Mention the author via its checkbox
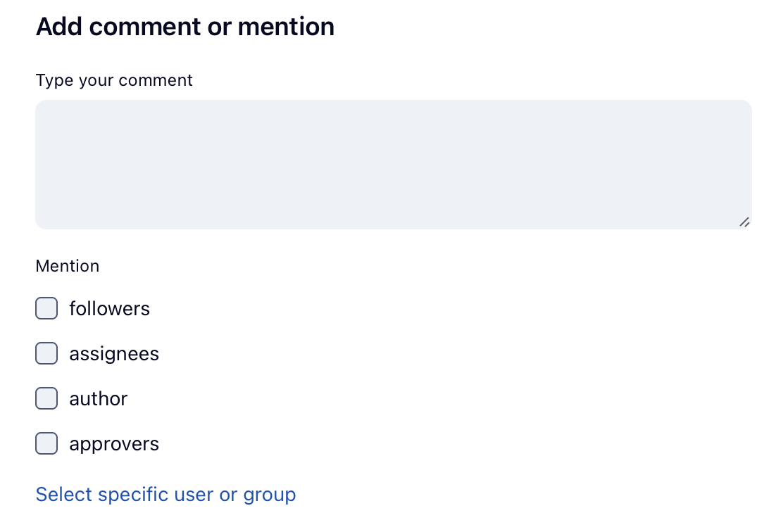The height and width of the screenshot is (532, 776). pyautogui.click(x=46, y=398)
